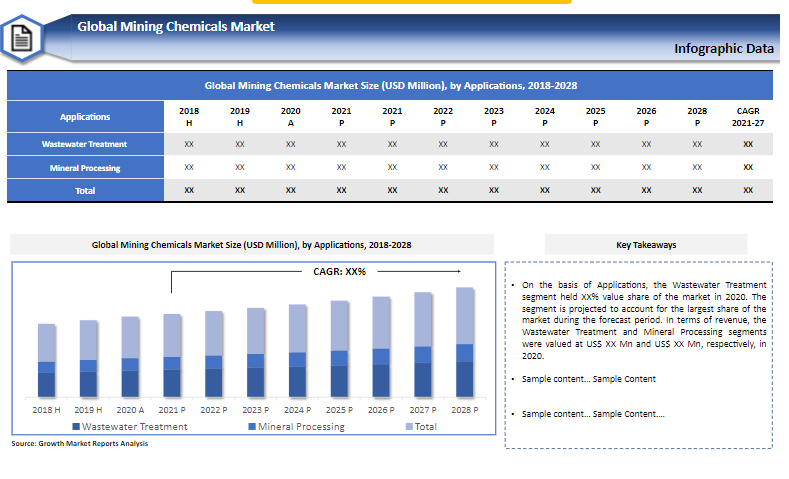Select the Applications column header
This screenshot has height=479, width=789.
85,117
